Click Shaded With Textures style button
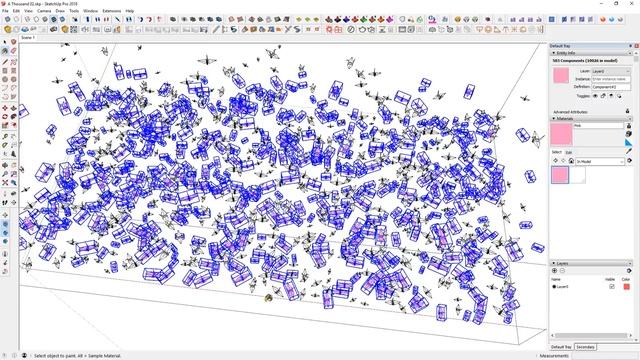 coord(53,19)
